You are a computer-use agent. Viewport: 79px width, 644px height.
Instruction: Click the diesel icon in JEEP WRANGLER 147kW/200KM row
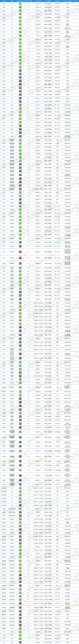[x=20, y=516]
